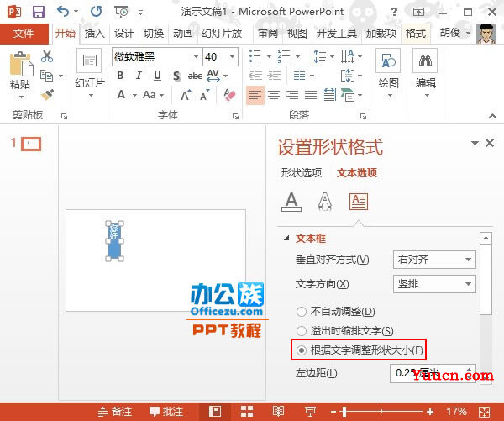Click the numbered list icon
This screenshot has width=504, height=421.
[284, 56]
